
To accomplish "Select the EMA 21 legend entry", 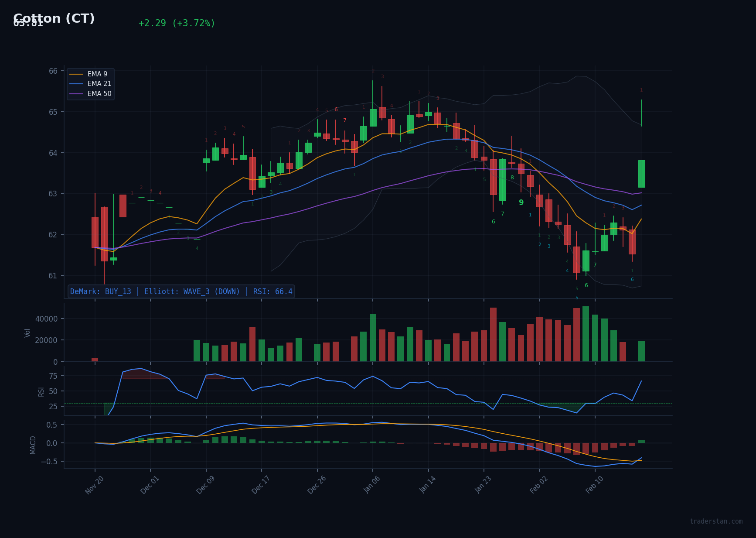I will click(99, 84).
